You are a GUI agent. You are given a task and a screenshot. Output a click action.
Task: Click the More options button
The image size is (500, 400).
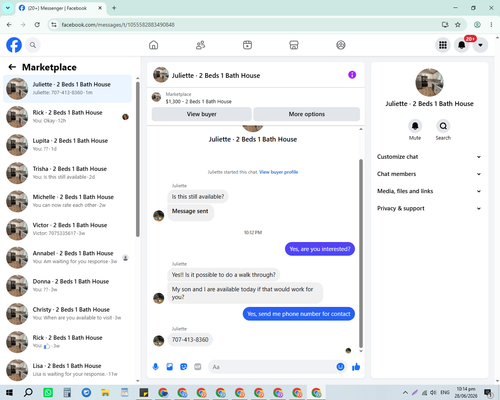click(x=307, y=114)
